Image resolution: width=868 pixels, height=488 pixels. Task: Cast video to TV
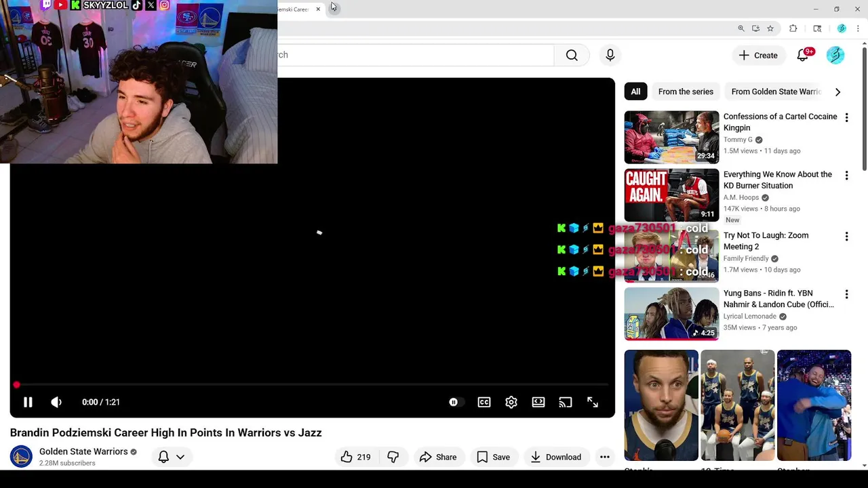point(566,402)
